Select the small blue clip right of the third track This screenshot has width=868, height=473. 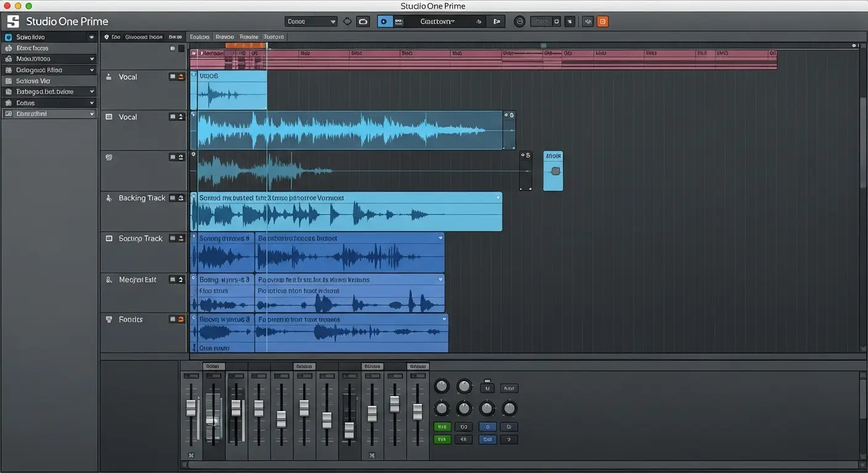553,171
